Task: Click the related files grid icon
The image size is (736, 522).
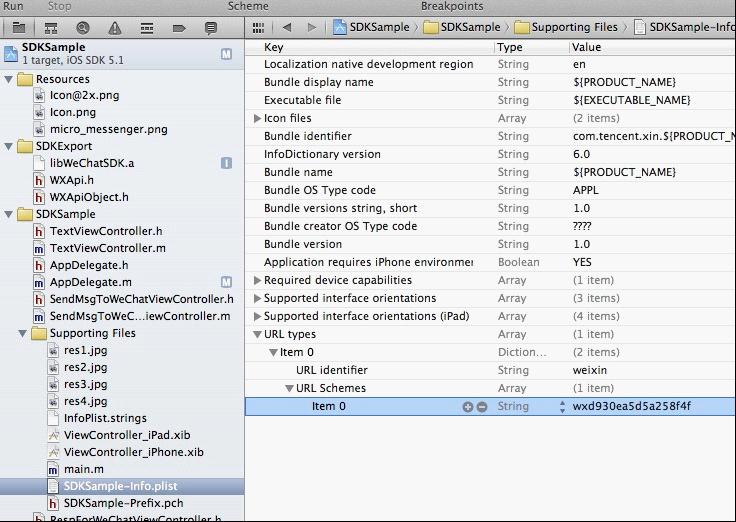Action: click(x=259, y=27)
